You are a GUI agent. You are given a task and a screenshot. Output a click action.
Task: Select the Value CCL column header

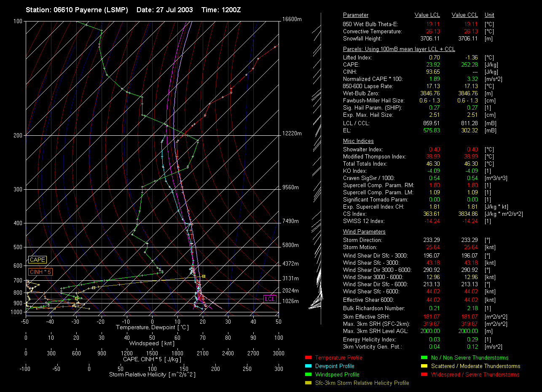[464, 15]
